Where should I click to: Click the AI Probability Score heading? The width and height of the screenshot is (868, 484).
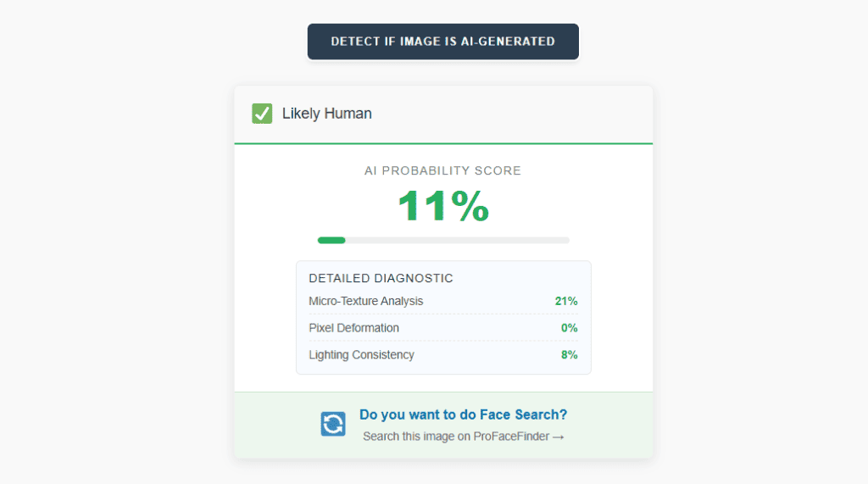tap(442, 170)
